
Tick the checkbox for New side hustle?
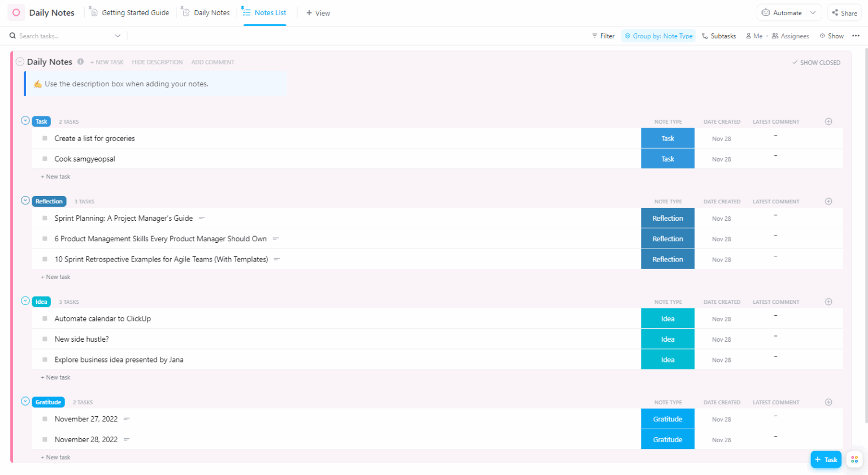[44, 339]
